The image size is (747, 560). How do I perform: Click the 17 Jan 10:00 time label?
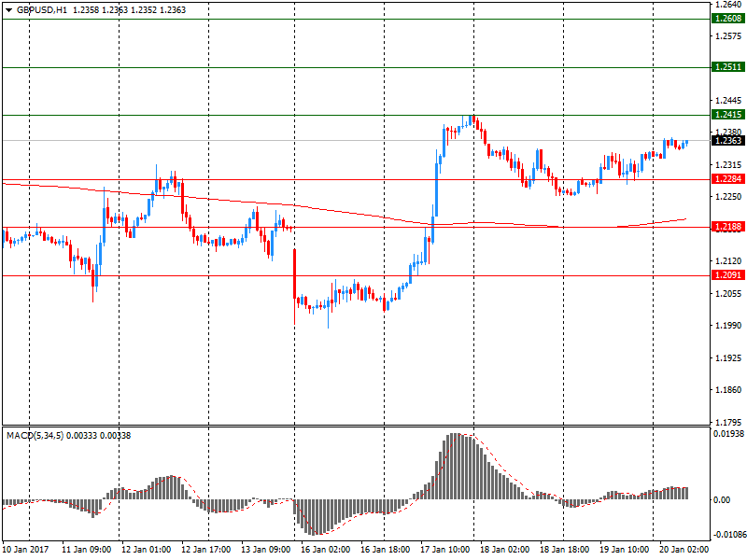(445, 550)
